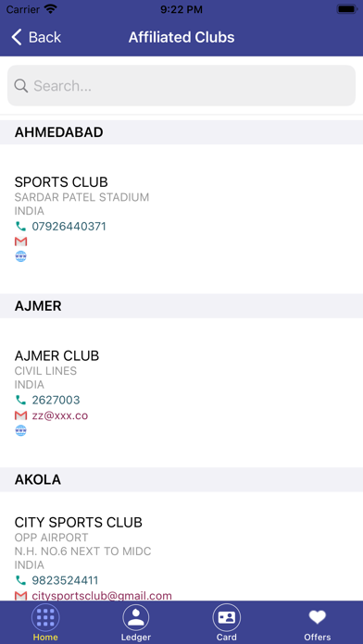Select the Card icon in bottom bar
Screen dimensions: 363x644
[x=227, y=617]
